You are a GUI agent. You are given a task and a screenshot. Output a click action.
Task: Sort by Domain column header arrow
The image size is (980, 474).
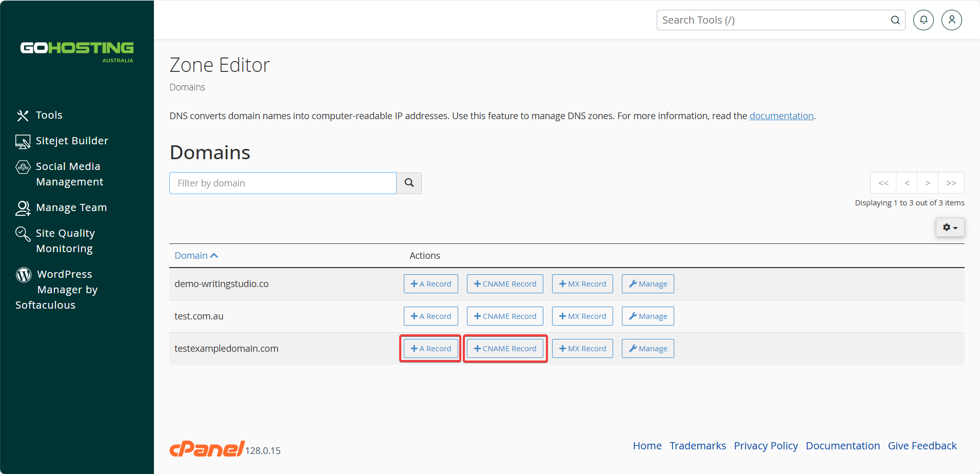point(214,256)
